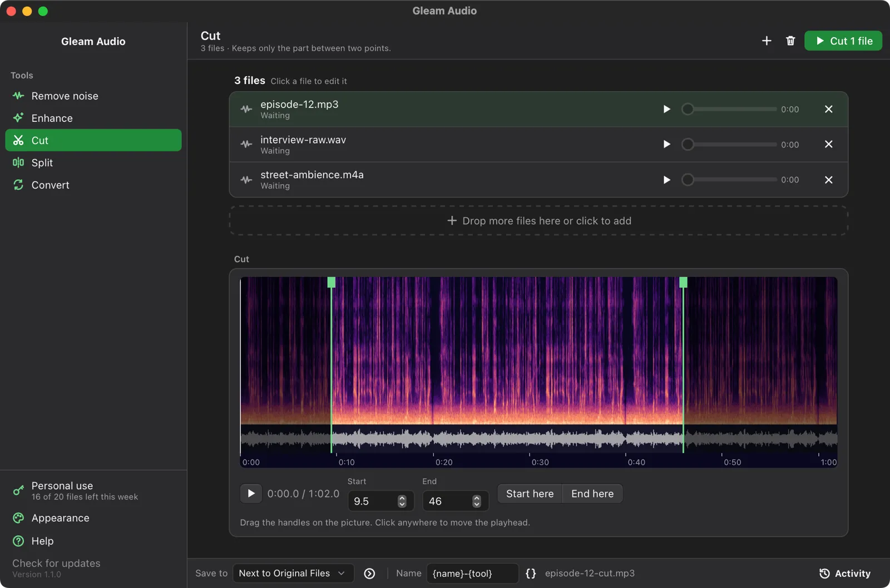The height and width of the screenshot is (588, 890).
Task: Open the Save to location dropdown
Action: [293, 573]
